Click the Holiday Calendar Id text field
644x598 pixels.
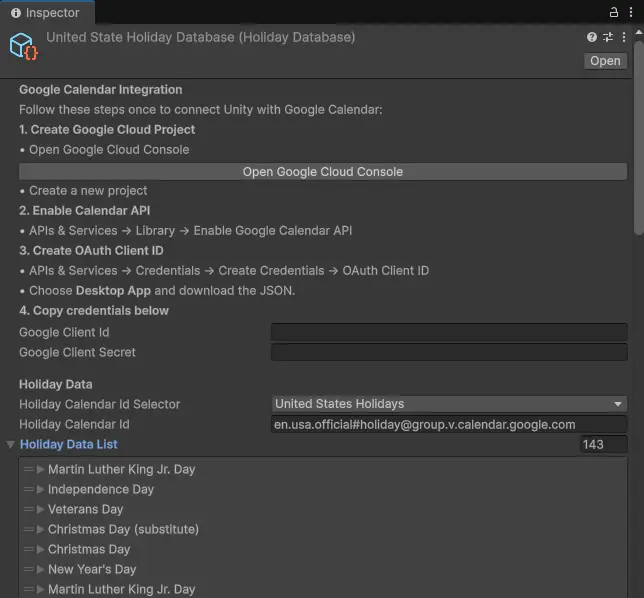pyautogui.click(x=449, y=424)
